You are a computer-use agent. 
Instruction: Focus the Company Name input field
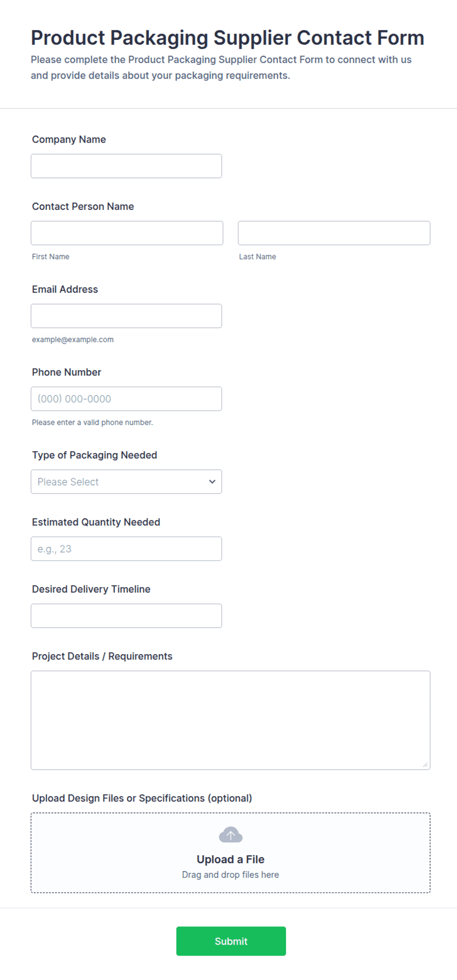pos(126,166)
